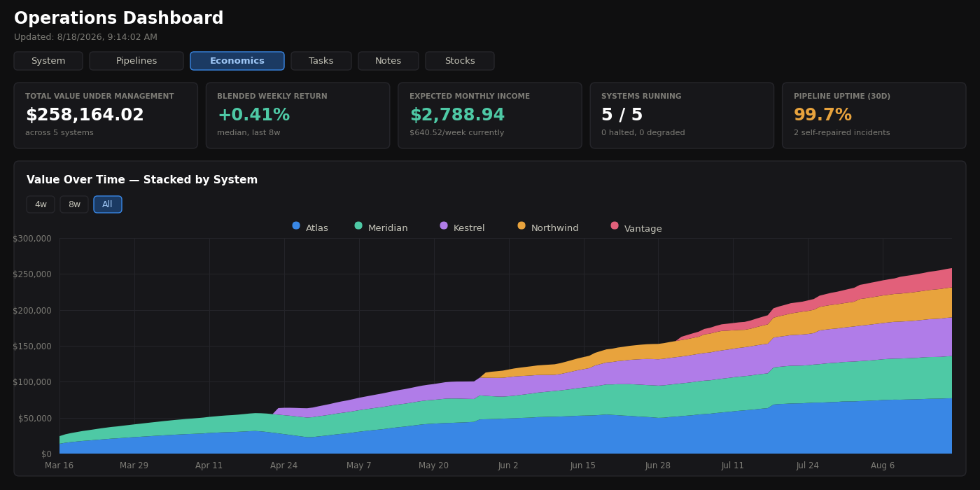The image size is (980, 490).
Task: Click the Atlas legend label
Action: [317, 228]
